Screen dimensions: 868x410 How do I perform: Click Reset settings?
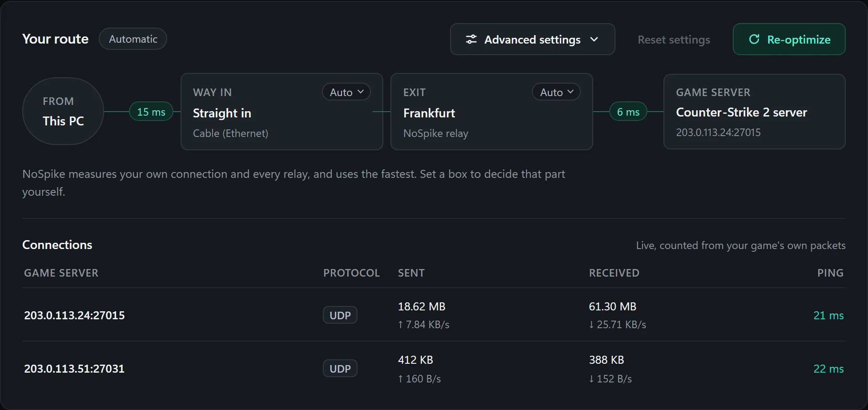pyautogui.click(x=674, y=40)
